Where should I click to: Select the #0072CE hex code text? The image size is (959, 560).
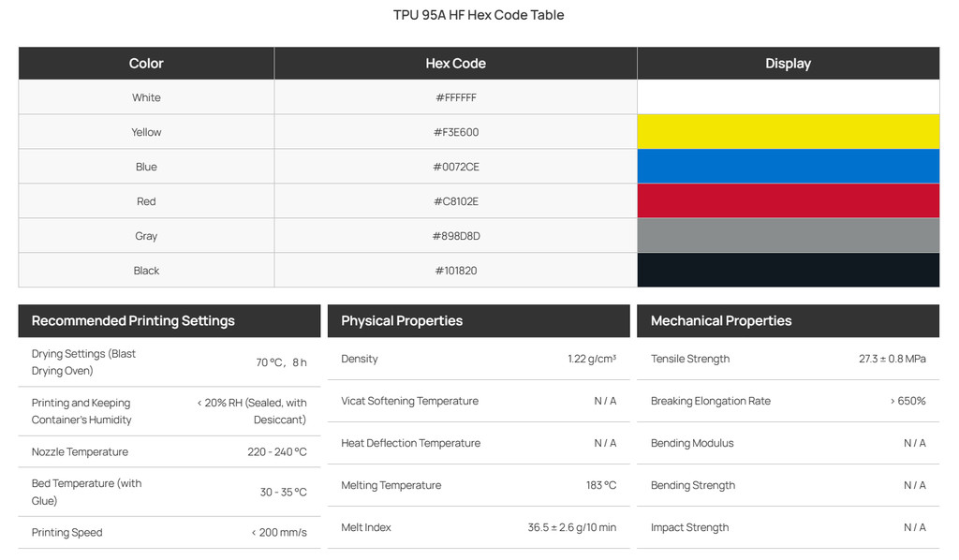coord(456,167)
